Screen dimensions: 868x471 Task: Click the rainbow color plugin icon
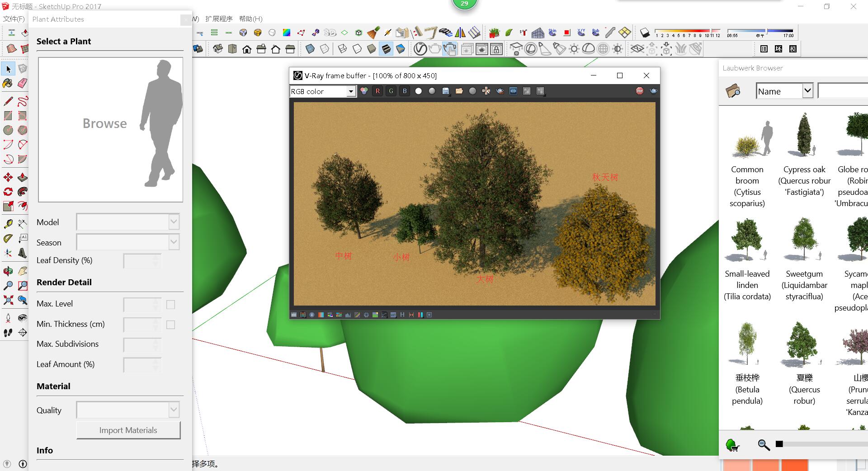coord(287,33)
